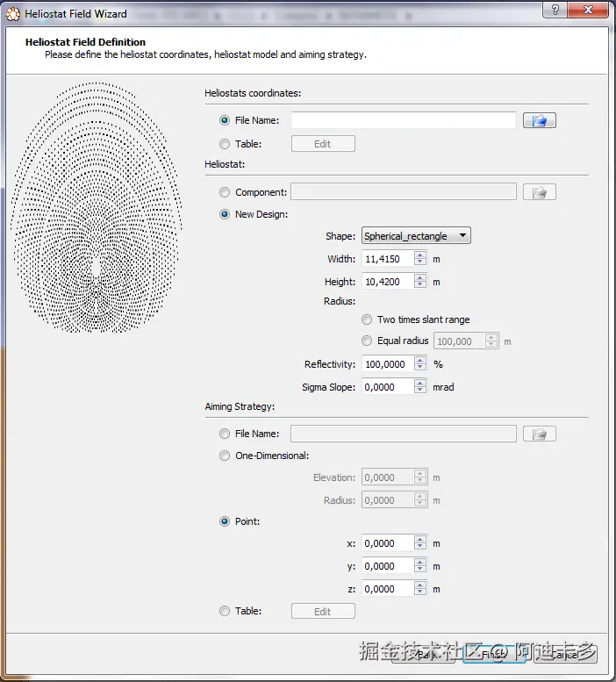The image size is (616, 682).
Task: Select Point aiming strategy
Action: pyautogui.click(x=225, y=521)
